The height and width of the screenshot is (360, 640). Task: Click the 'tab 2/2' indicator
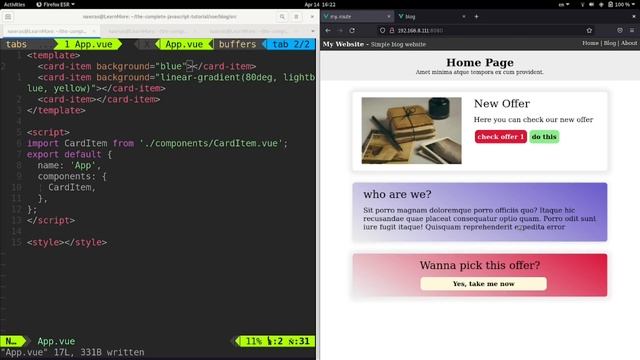[291, 44]
